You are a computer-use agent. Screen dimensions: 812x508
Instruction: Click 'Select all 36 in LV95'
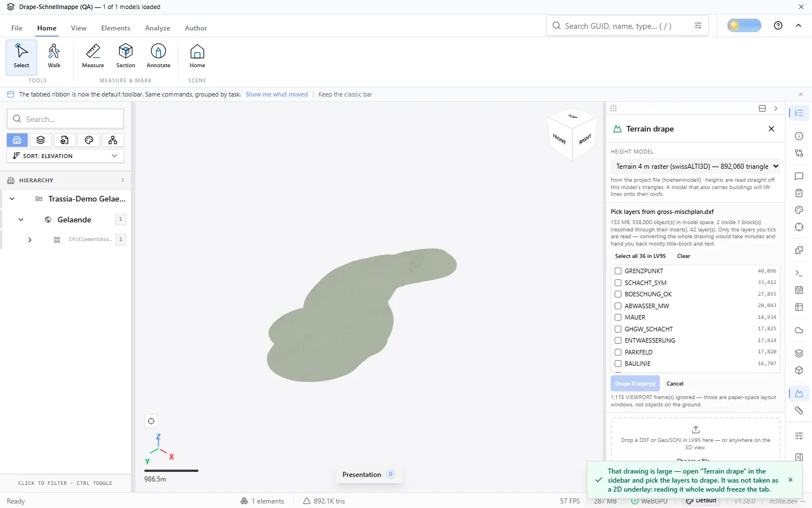640,256
